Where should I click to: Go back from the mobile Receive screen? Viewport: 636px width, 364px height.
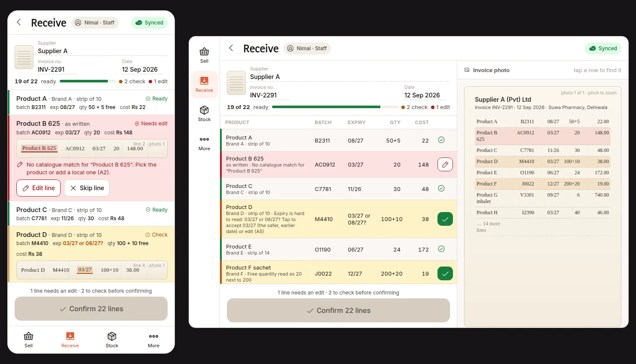pyautogui.click(x=19, y=22)
